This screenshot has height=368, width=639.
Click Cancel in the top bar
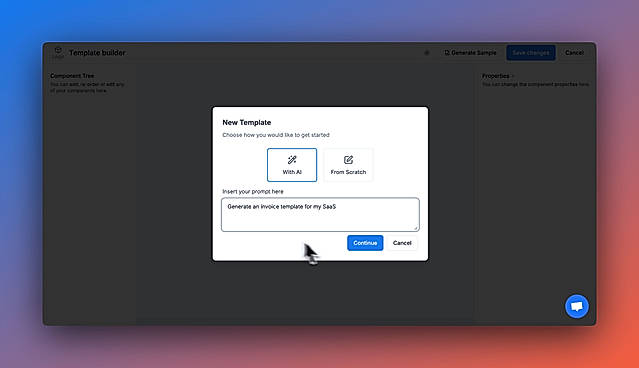(x=574, y=53)
